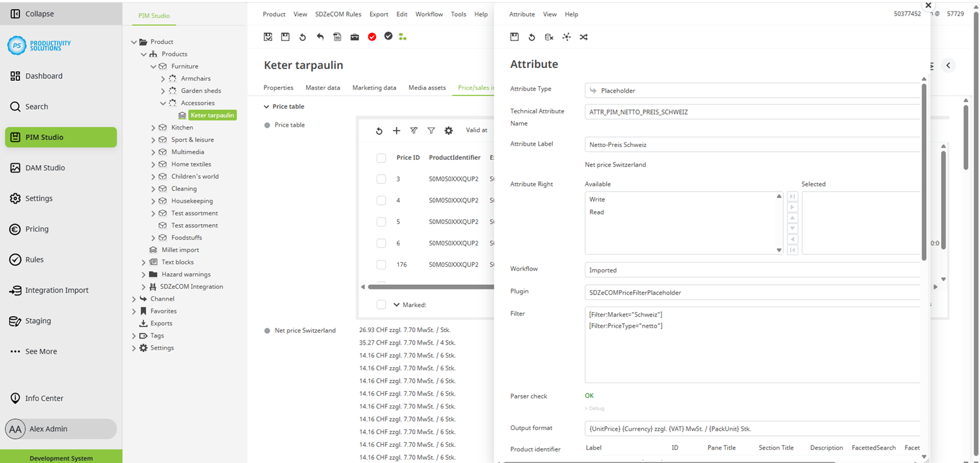Image resolution: width=980 pixels, height=463 pixels.
Task: Save the attribute using the floppy disk icon
Action: 514,37
